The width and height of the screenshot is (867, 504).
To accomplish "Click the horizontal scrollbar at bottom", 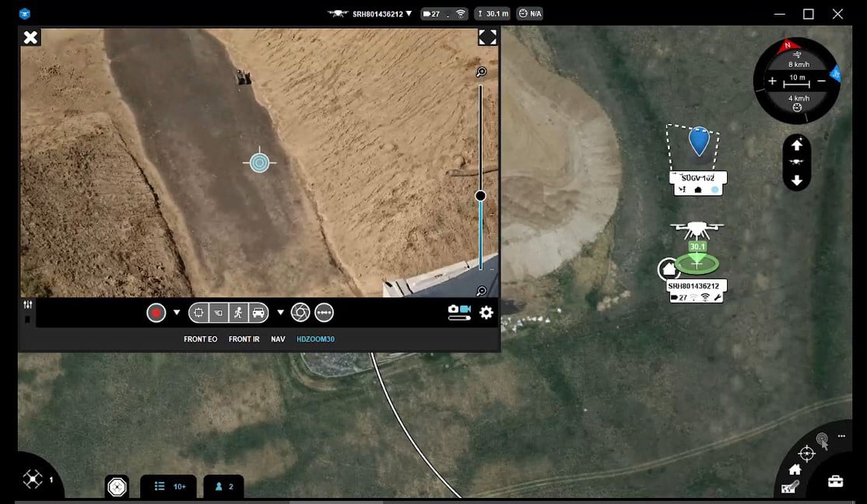I will point(336,502).
